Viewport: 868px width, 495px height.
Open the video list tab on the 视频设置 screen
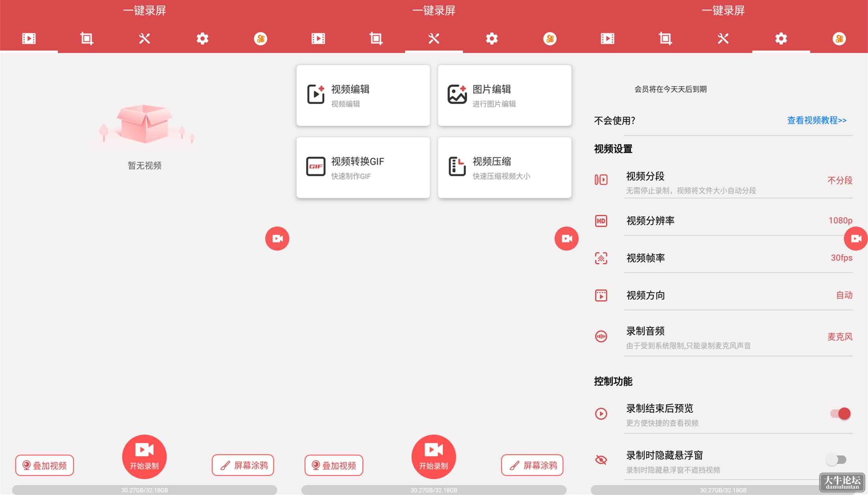tap(608, 39)
